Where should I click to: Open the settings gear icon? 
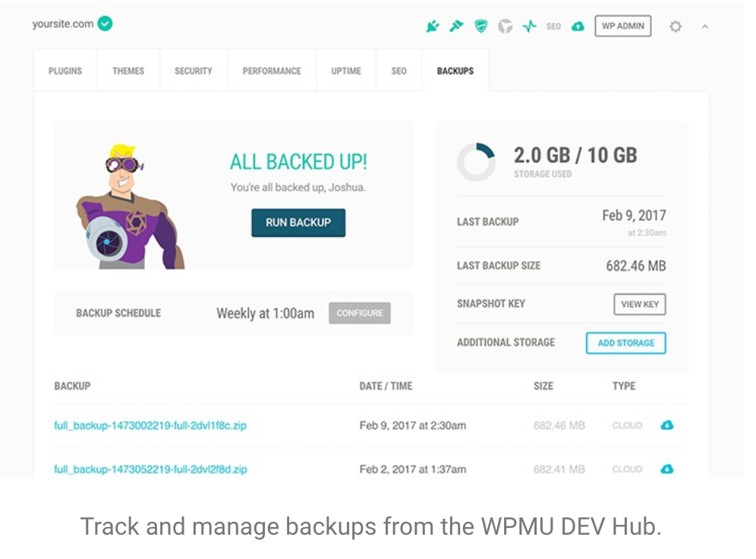pyautogui.click(x=675, y=26)
